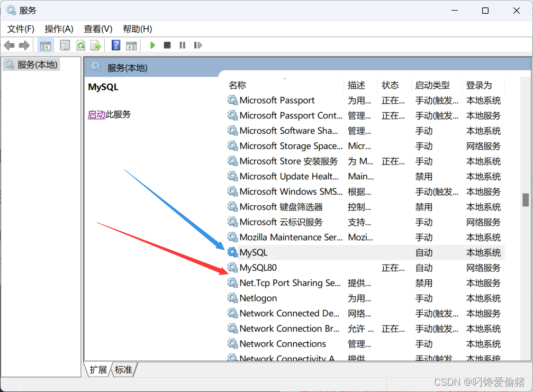Select the MySQL80 service name
This screenshot has height=392, width=533.
point(258,268)
